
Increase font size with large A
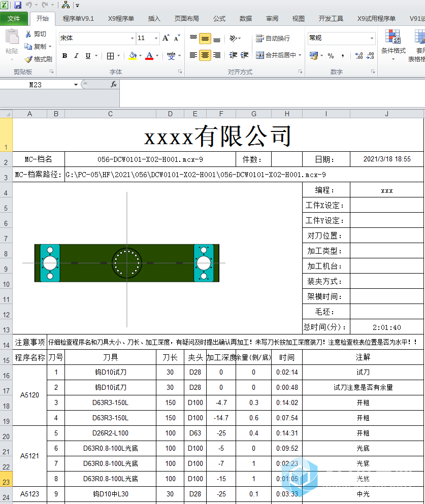pyautogui.click(x=166, y=38)
